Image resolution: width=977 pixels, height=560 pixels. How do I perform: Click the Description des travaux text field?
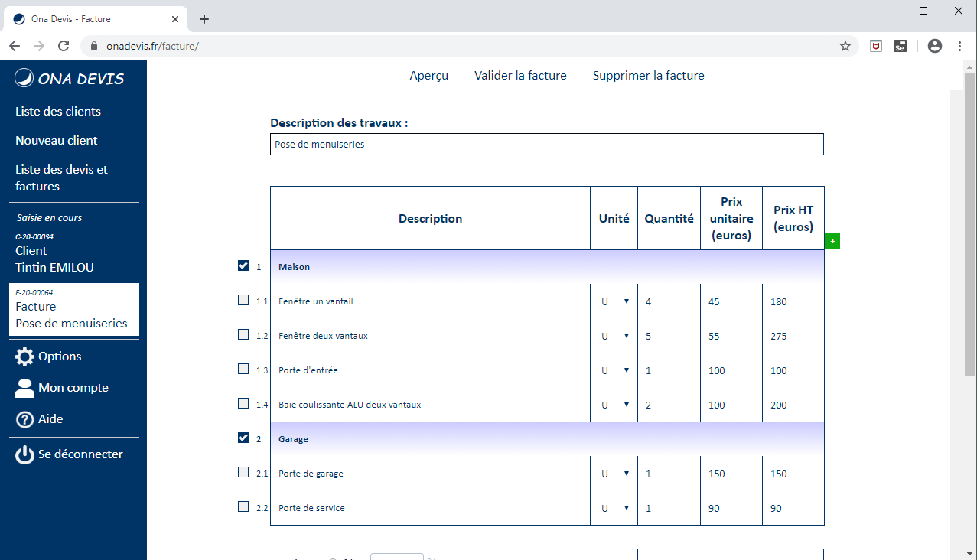[546, 145]
